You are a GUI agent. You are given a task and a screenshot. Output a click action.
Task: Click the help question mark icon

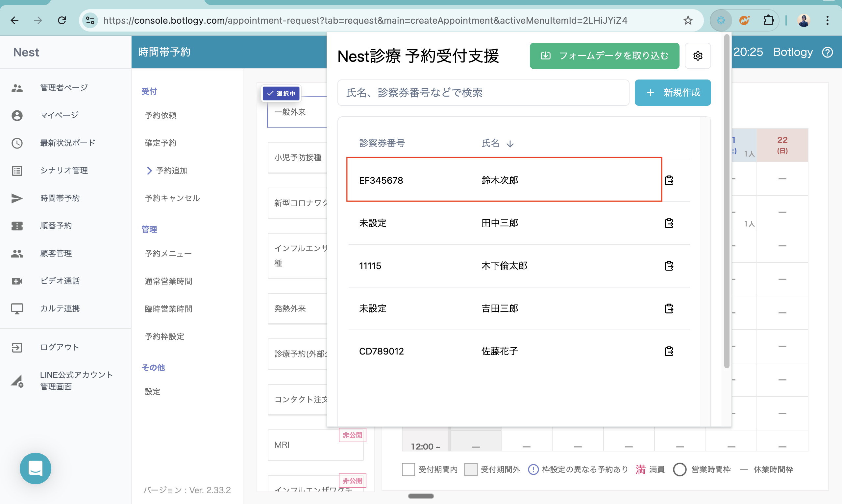(828, 52)
